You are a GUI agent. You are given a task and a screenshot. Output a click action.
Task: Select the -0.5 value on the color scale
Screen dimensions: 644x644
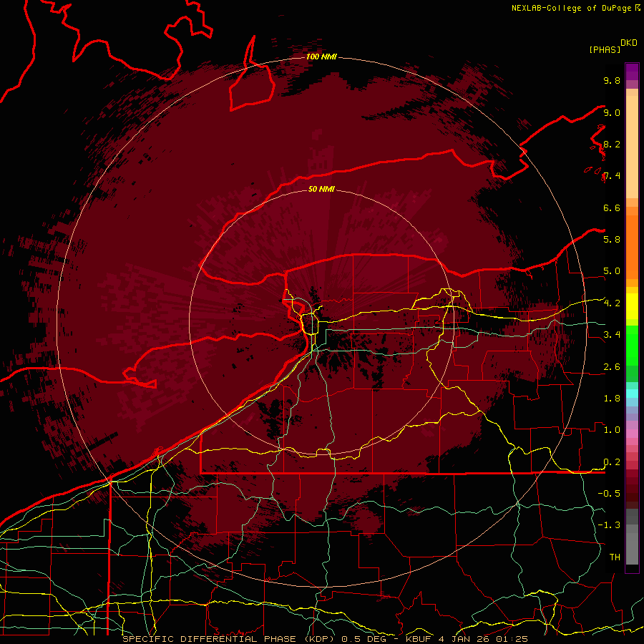(609, 493)
